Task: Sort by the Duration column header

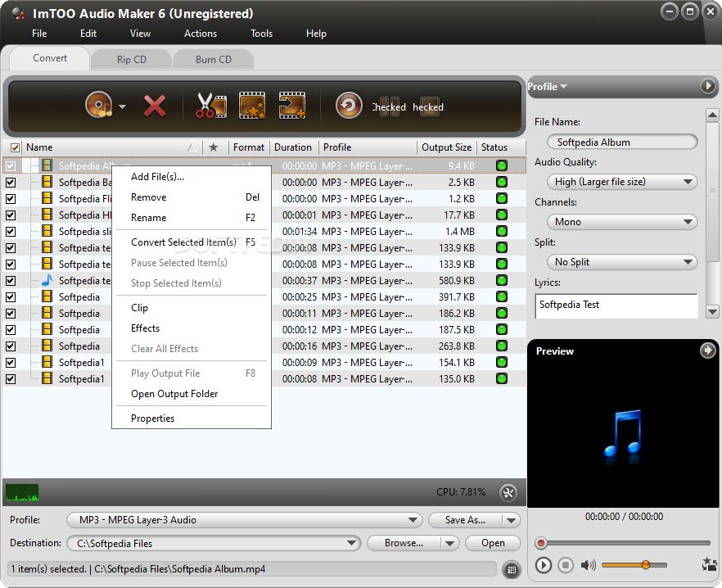Action: click(293, 147)
